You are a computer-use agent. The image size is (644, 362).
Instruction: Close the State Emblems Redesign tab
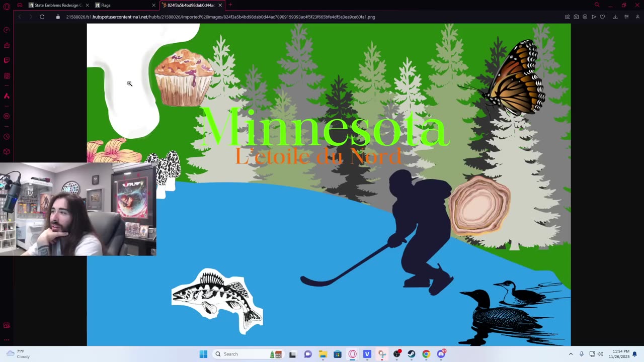[87, 5]
